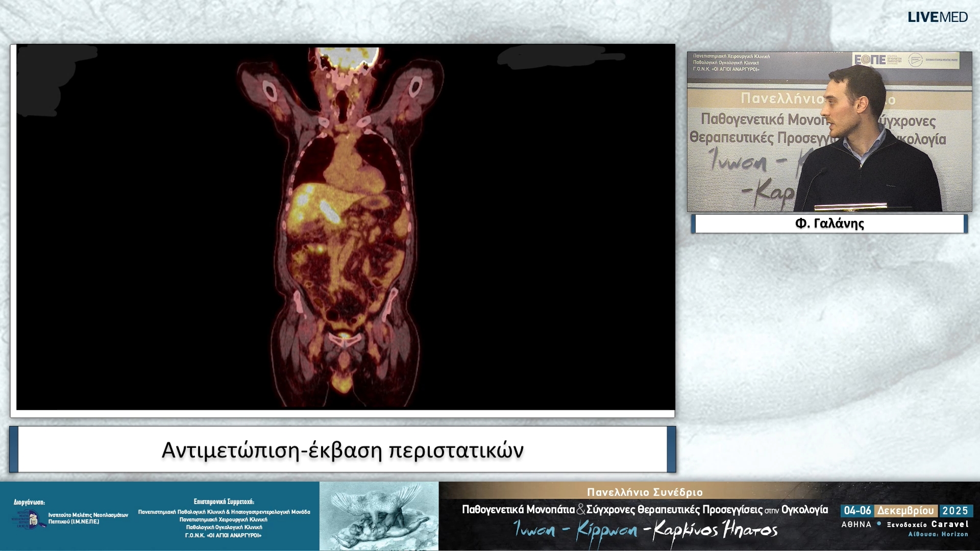980x551 pixels.
Task: Click 'Γ.Ο.Ν.Κ. «ΟΙ ΑΓΙΟΙ ΑΝΑΡΓΥΡΟΙ»' in bottom banner
Action: coord(224,535)
